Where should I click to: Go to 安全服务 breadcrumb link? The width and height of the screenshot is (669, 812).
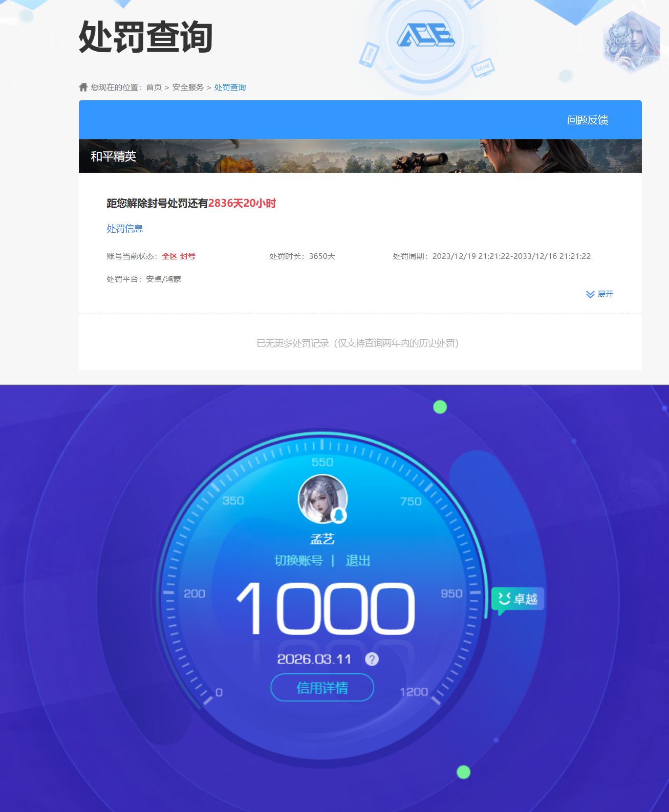click(x=188, y=87)
